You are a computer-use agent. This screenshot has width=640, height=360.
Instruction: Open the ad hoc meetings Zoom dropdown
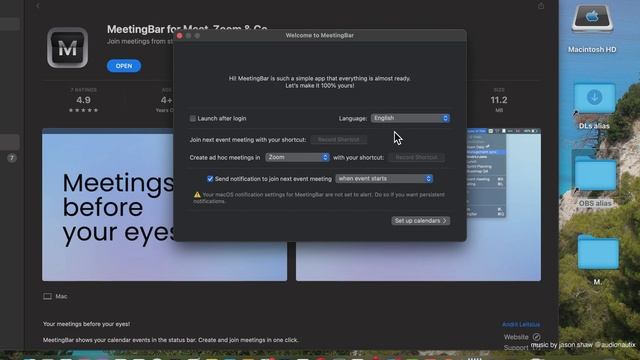click(x=297, y=157)
